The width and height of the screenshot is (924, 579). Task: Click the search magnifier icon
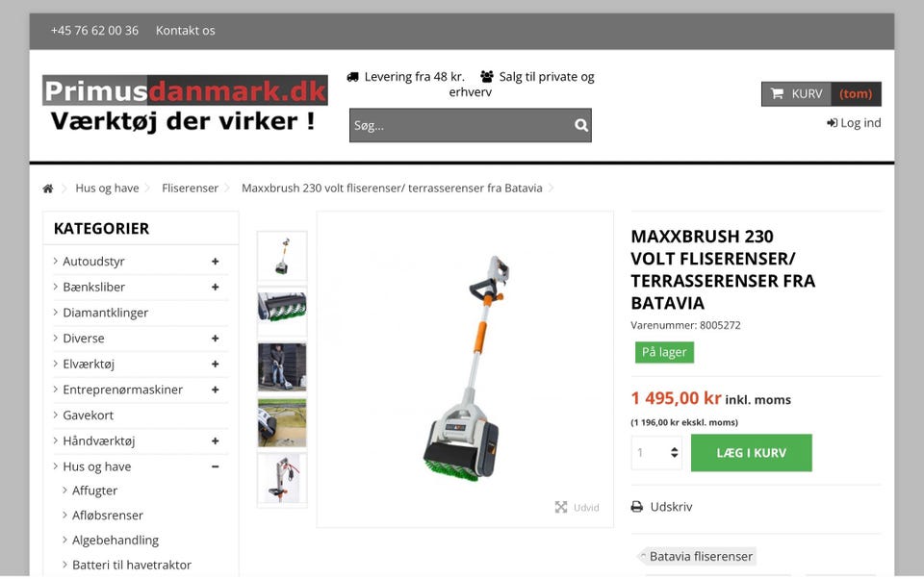[x=581, y=125]
